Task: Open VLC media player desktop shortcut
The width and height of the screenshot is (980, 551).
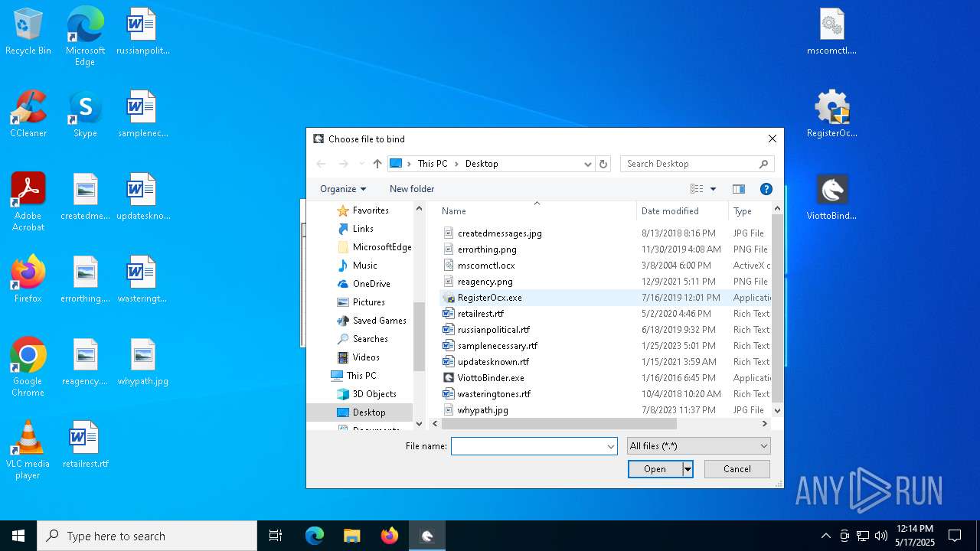Action: [28, 450]
